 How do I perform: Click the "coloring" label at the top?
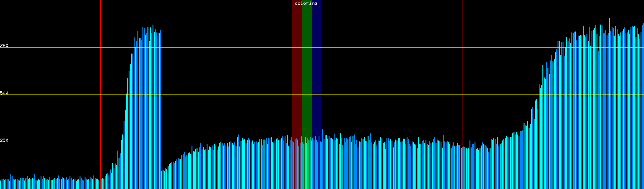(x=306, y=3)
